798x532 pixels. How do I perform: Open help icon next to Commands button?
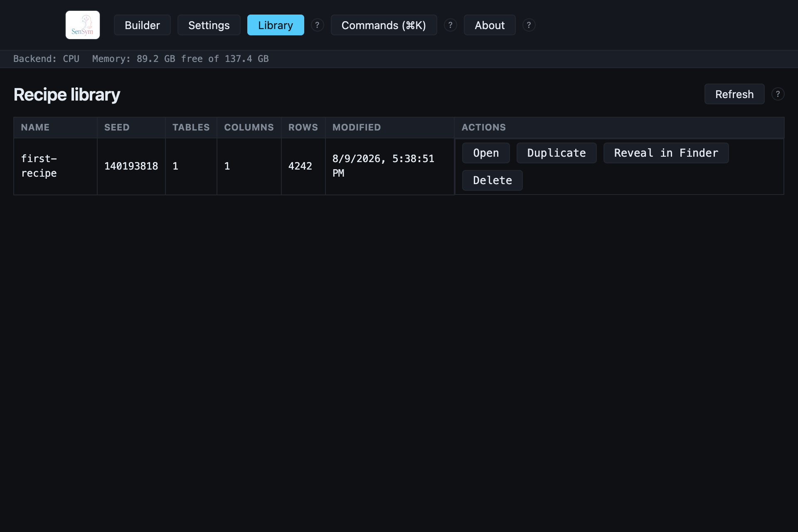450,25
